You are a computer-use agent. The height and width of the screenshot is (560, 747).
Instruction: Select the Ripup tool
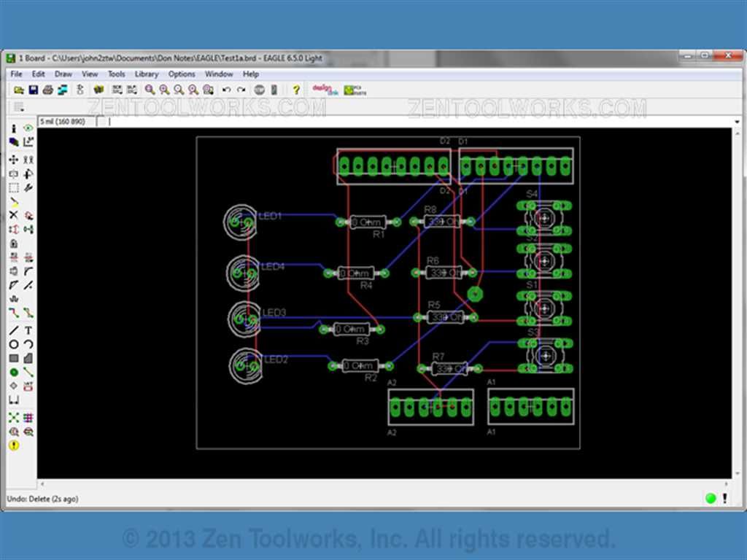click(x=28, y=313)
